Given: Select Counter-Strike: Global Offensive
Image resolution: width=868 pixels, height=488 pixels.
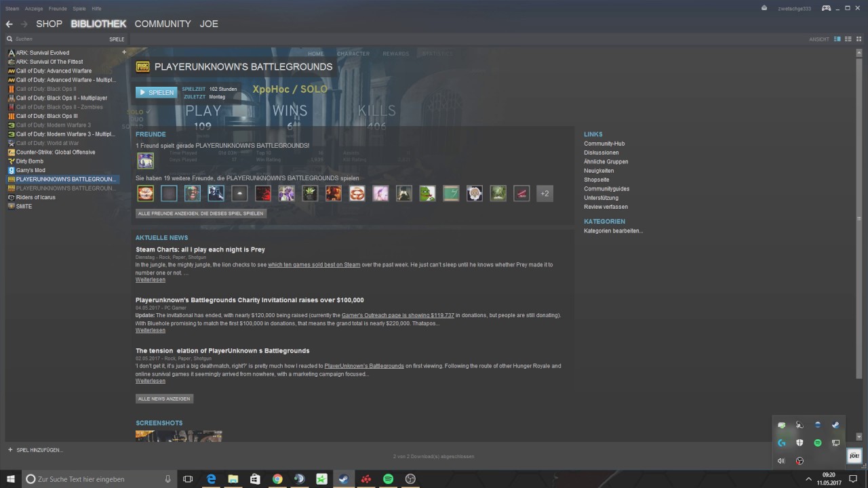Looking at the screenshot, I should [x=56, y=152].
